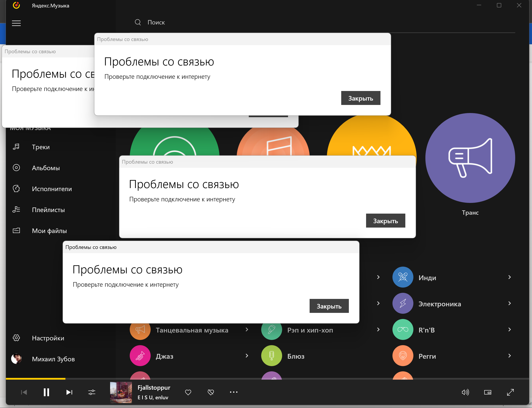Expand the Инди genre chevron
This screenshot has height=408, width=532.
coord(509,277)
